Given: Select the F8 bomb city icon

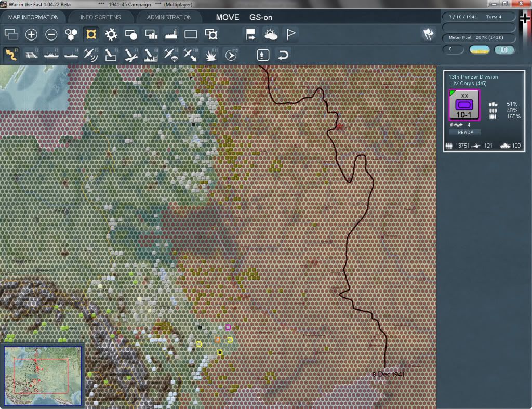Looking at the screenshot, I should [151, 55].
